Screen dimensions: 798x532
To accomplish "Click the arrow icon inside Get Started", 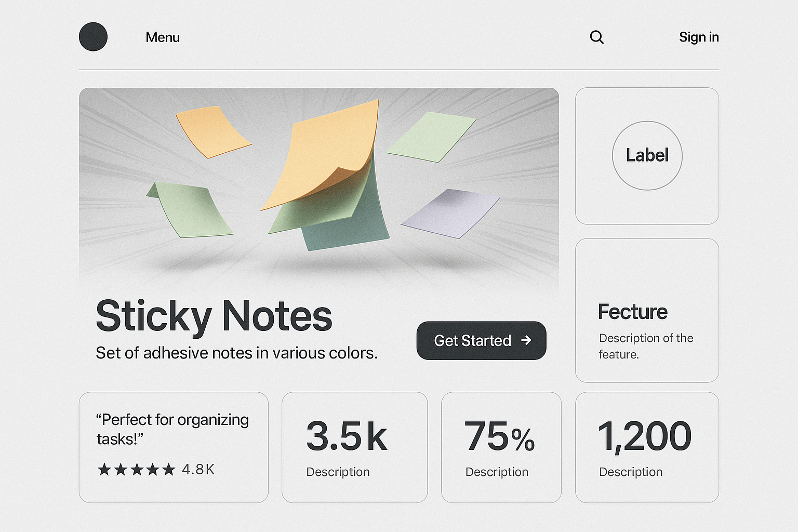I will 526,340.
